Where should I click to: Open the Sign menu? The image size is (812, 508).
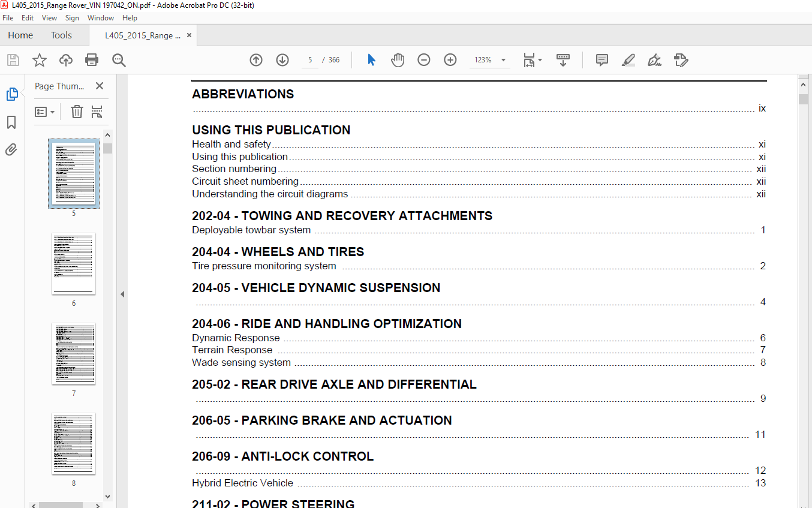click(72, 18)
